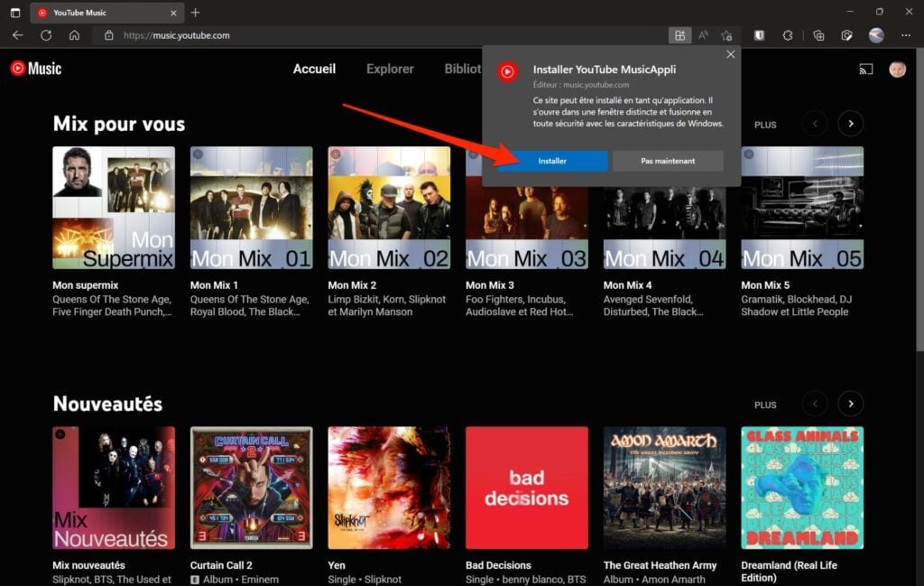This screenshot has height=586, width=924.
Task: Switch to the Explorer tab
Action: (390, 69)
